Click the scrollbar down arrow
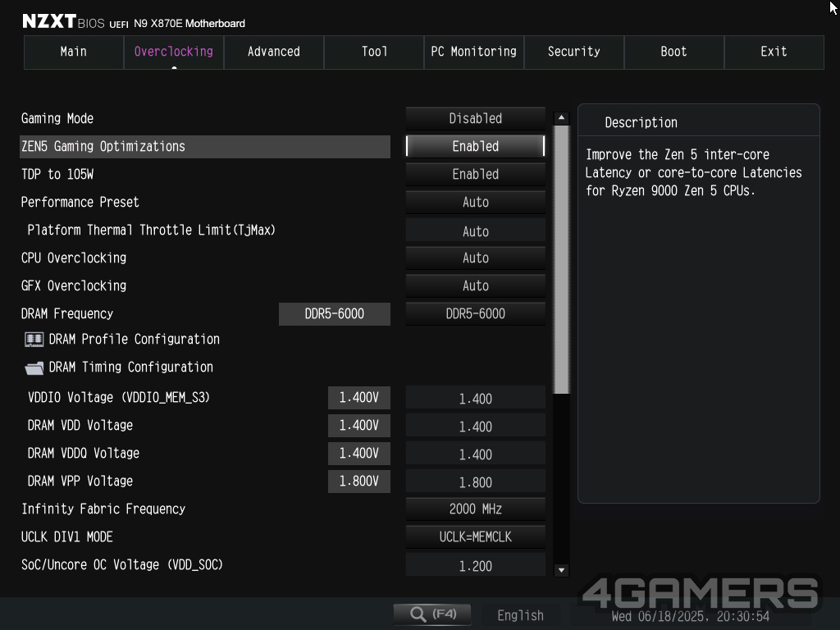This screenshot has width=840, height=630. [x=561, y=570]
